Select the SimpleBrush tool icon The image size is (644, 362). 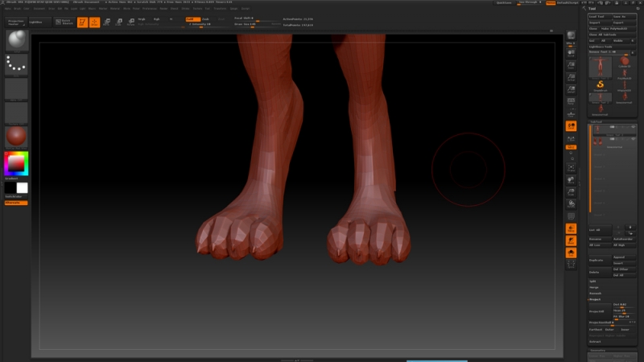[601, 84]
